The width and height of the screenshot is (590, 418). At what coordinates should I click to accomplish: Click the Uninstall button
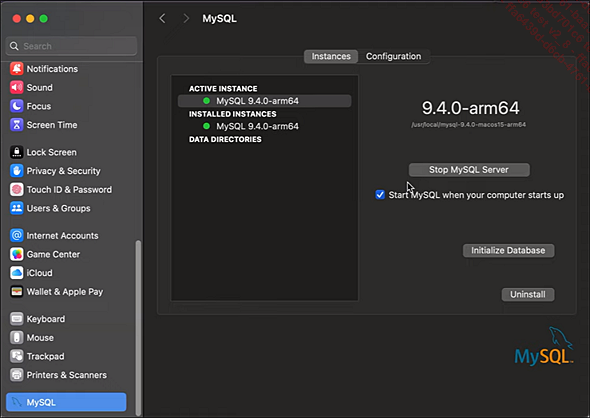(528, 295)
